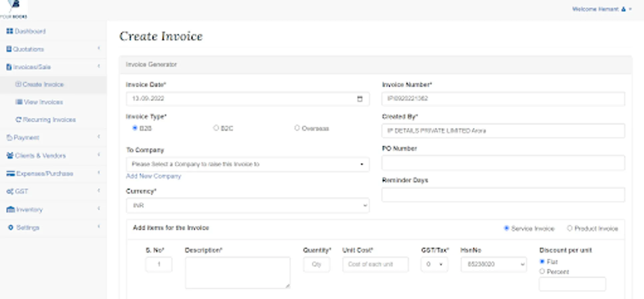The image size is (644, 299).
Task: Click the Quotations sidebar icon
Action: [9, 49]
